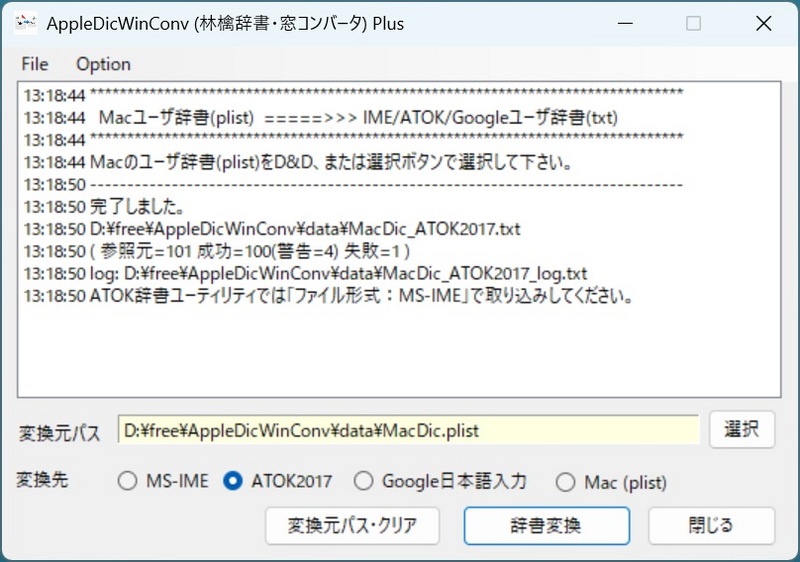The height and width of the screenshot is (562, 800).
Task: Open the File menu
Action: (x=34, y=64)
